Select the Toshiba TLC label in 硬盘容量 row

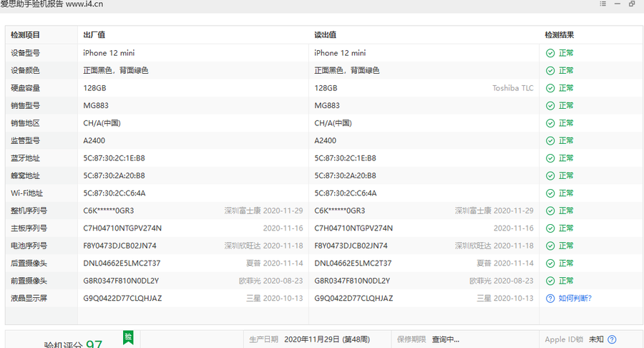click(512, 88)
